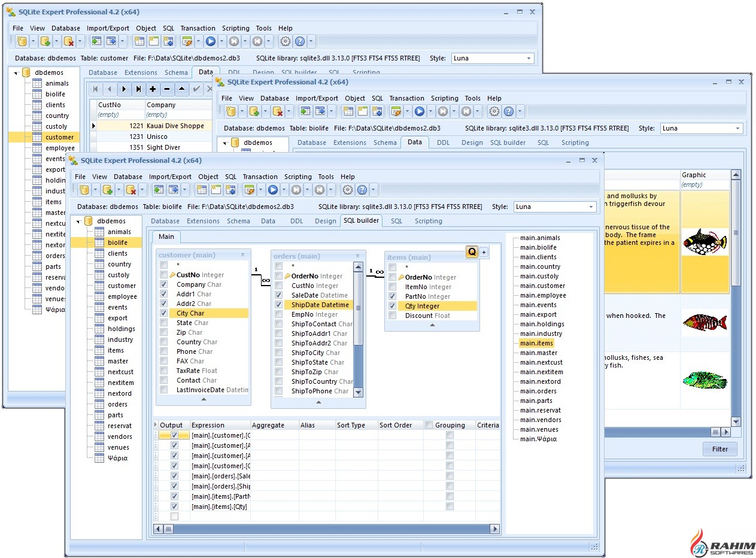The height and width of the screenshot is (558, 756).
Task: Enable the Discount Float checkbox in the items table
Action: [x=392, y=316]
